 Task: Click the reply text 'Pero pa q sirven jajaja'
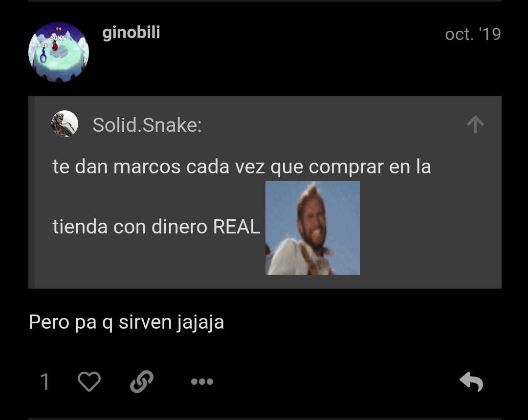coord(126,322)
